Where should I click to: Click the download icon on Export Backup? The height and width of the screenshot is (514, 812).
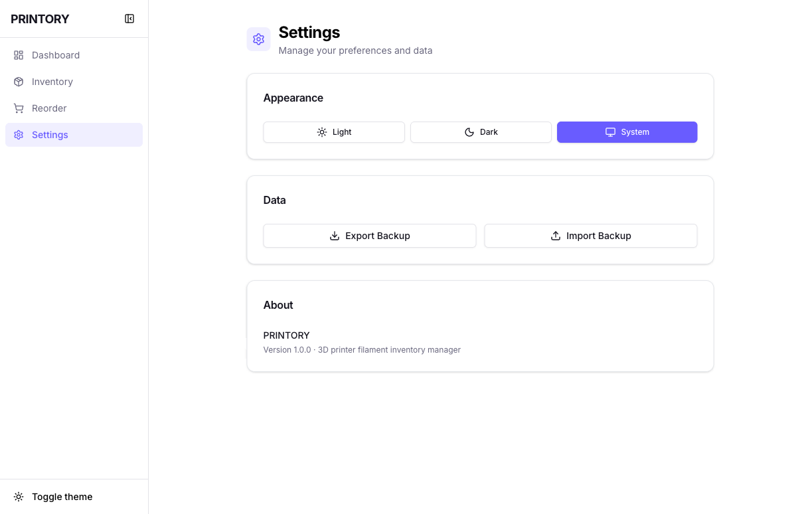335,236
